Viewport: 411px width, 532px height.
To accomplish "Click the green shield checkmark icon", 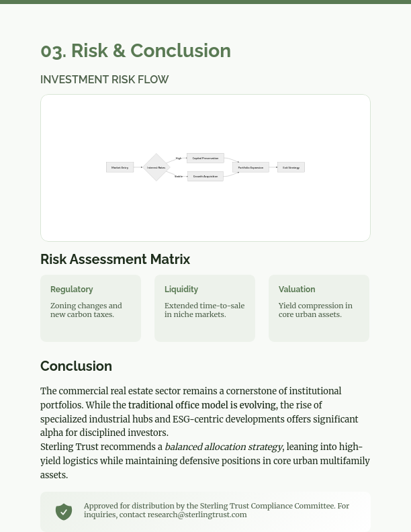I will tap(64, 512).
